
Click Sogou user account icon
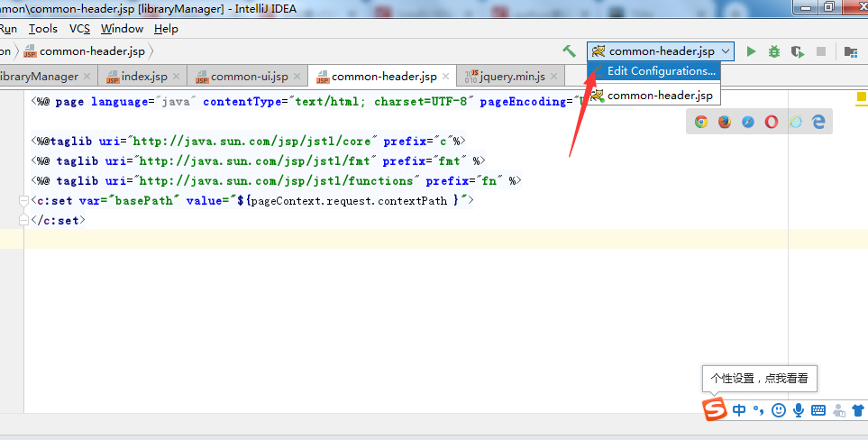(839, 410)
